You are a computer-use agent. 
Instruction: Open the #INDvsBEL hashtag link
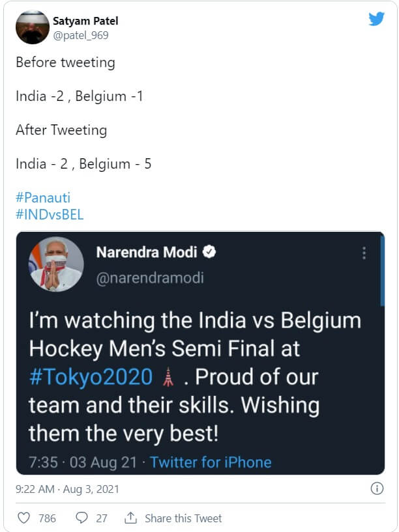(x=50, y=214)
